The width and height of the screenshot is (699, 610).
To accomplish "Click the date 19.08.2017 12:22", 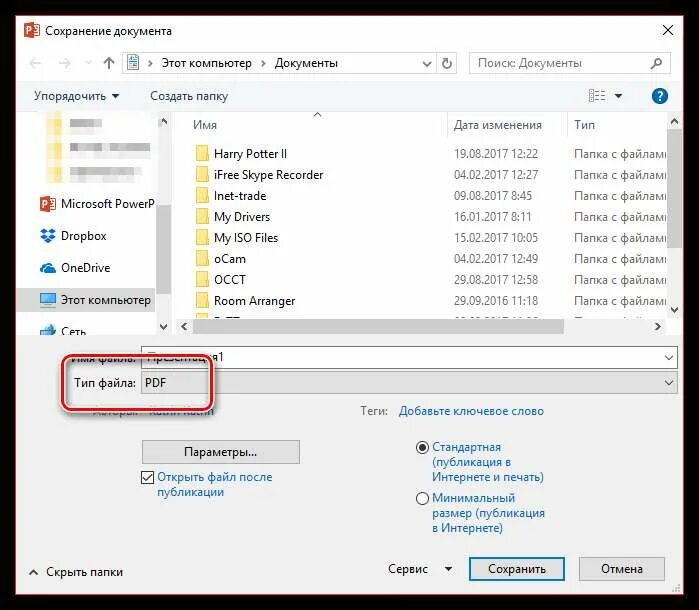I will [496, 154].
